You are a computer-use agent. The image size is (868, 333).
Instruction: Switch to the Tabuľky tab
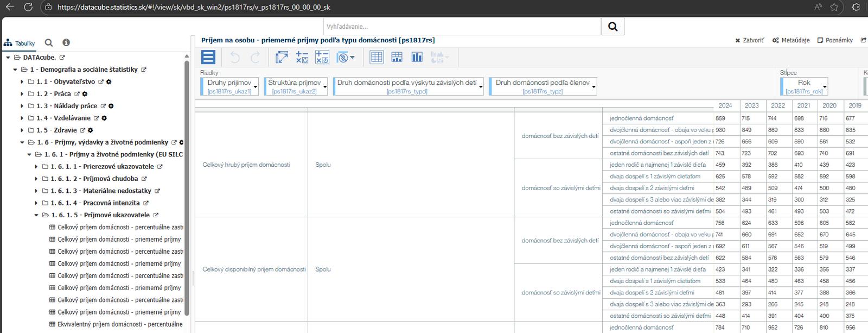[20, 43]
